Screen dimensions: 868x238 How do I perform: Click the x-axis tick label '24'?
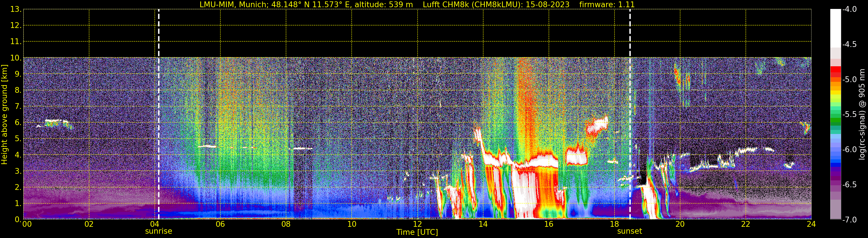(x=811, y=224)
